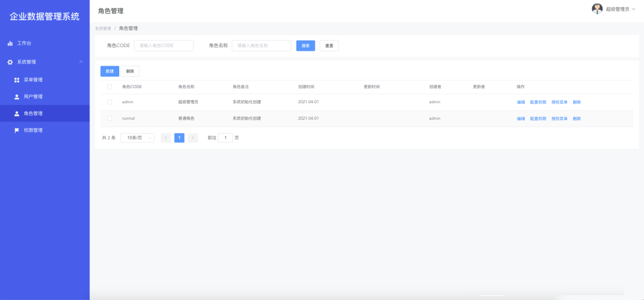Click 编辑 in the admin row

pos(521,102)
